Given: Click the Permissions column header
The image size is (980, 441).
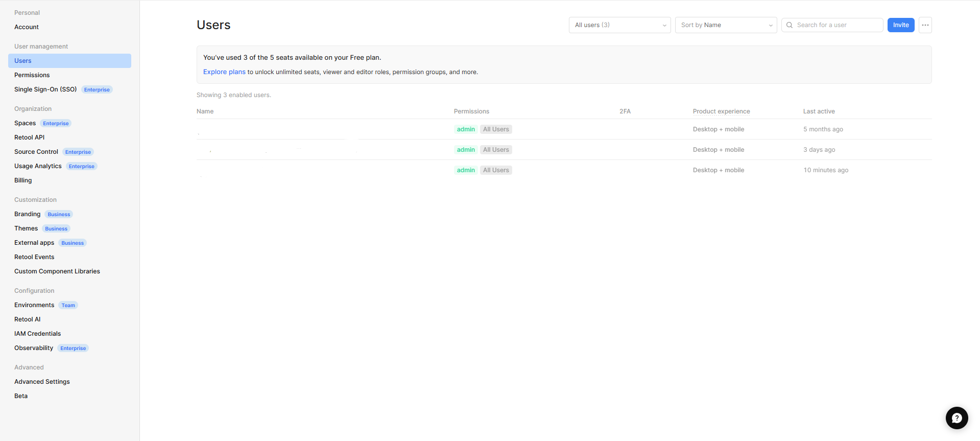Looking at the screenshot, I should coord(471,111).
